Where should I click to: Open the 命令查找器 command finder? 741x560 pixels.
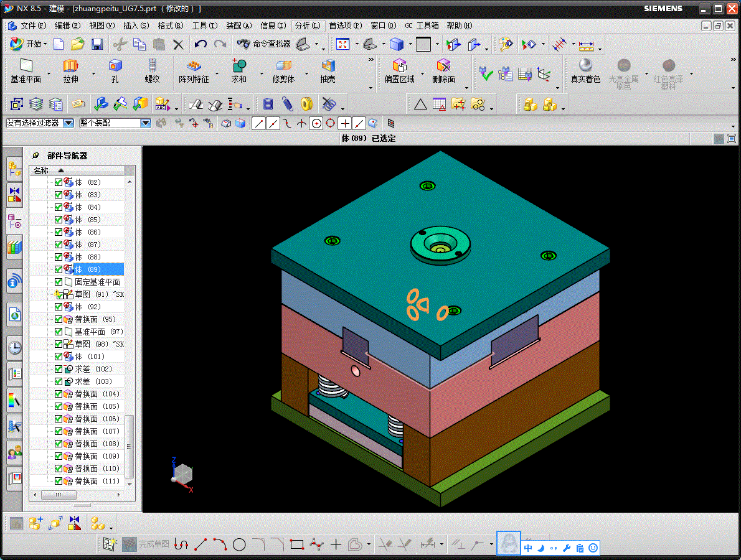(x=263, y=44)
